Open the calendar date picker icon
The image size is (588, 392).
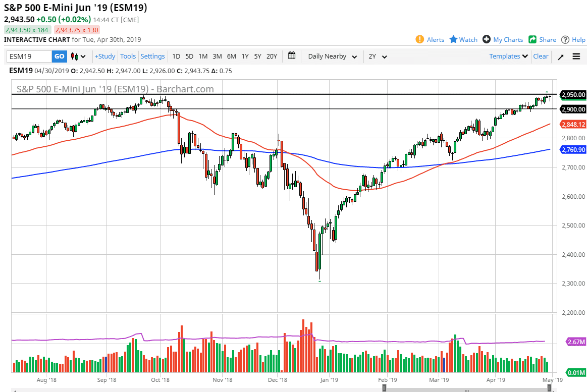pos(292,57)
